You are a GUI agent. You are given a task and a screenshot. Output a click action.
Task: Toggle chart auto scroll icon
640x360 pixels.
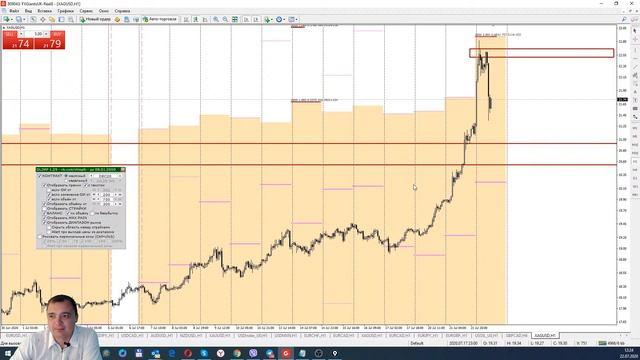(247, 19)
